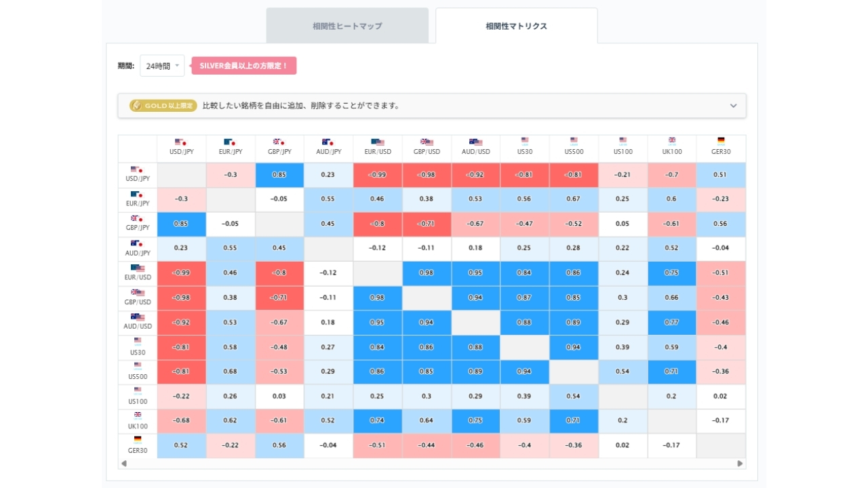Click the USD/JPY flag icon in row header
Viewport: 868px width, 488px height.
(x=138, y=170)
